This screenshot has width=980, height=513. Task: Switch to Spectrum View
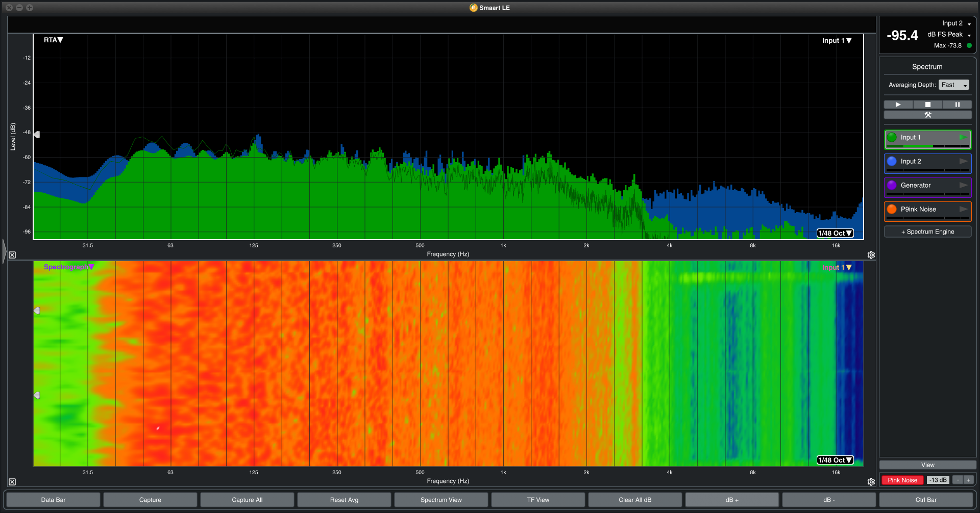441,500
